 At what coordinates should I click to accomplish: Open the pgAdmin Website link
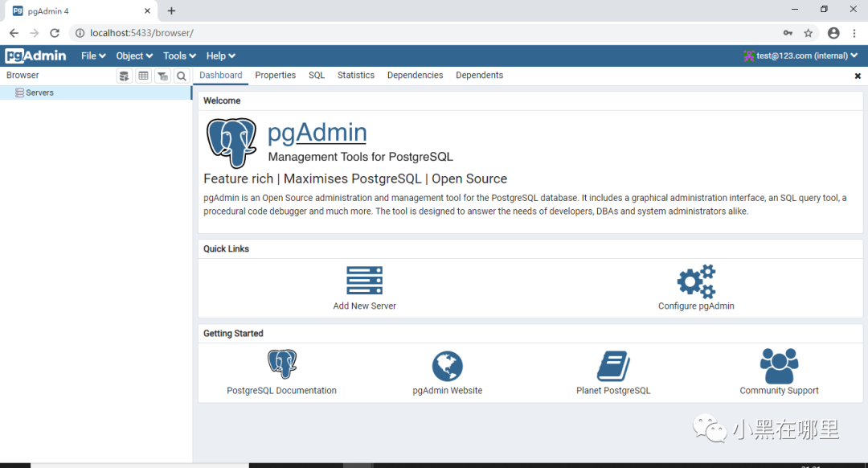coord(448,391)
